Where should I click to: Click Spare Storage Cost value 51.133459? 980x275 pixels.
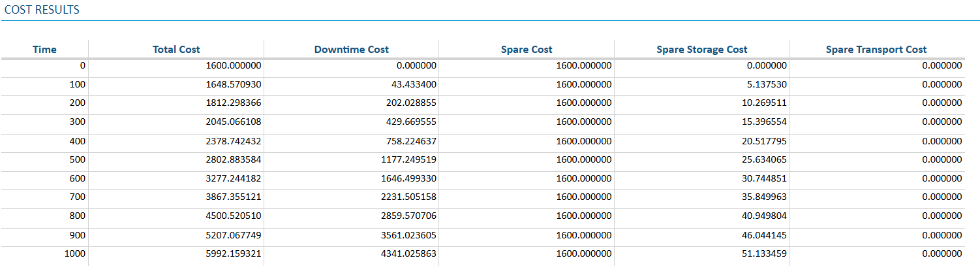(x=764, y=253)
